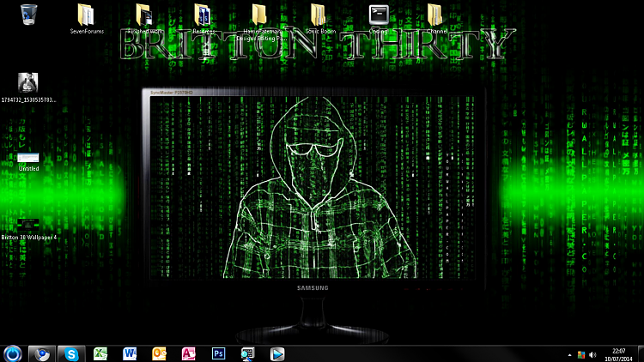Launch the Coding terminal shortcut
The image size is (644, 362).
pyautogui.click(x=379, y=19)
